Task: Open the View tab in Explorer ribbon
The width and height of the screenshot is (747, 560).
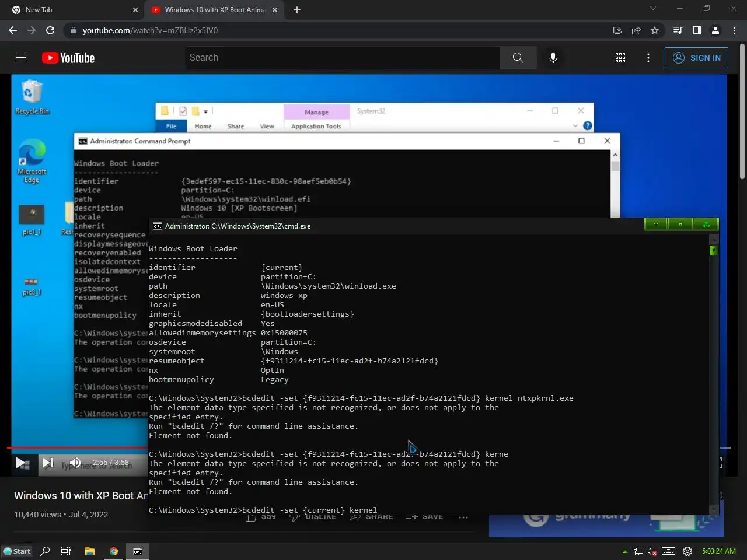Action: click(x=267, y=126)
